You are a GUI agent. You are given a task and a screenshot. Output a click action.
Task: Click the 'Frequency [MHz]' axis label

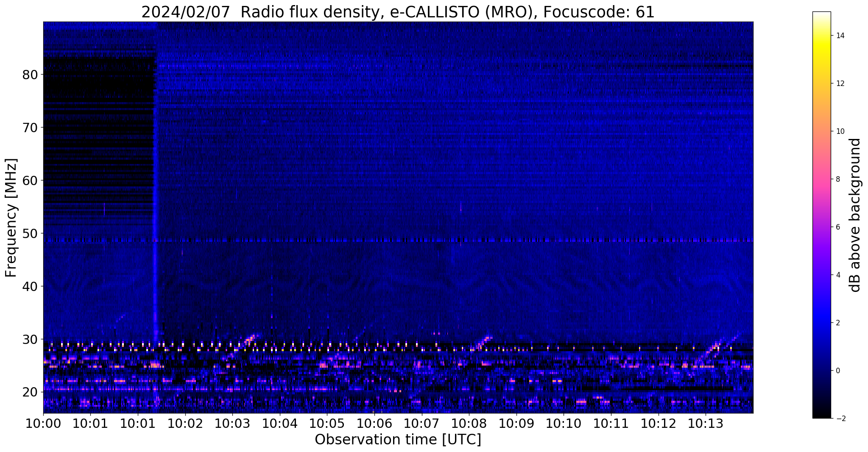pos(11,218)
